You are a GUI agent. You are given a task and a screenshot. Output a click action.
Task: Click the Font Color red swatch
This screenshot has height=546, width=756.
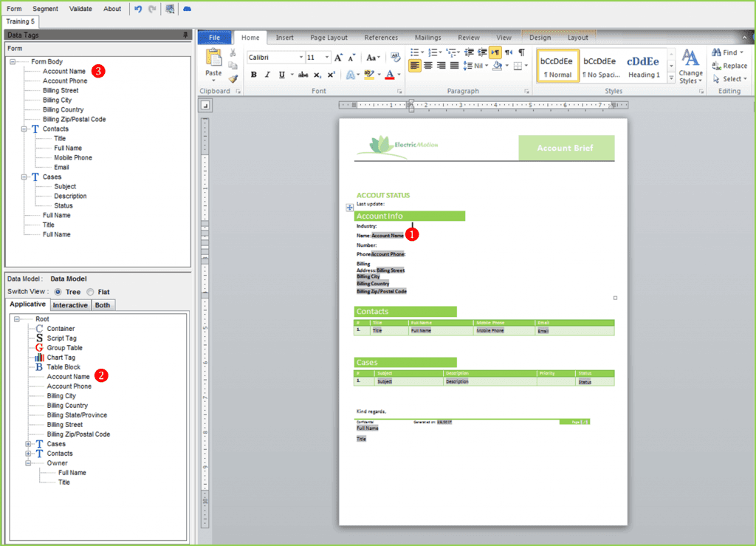[390, 75]
